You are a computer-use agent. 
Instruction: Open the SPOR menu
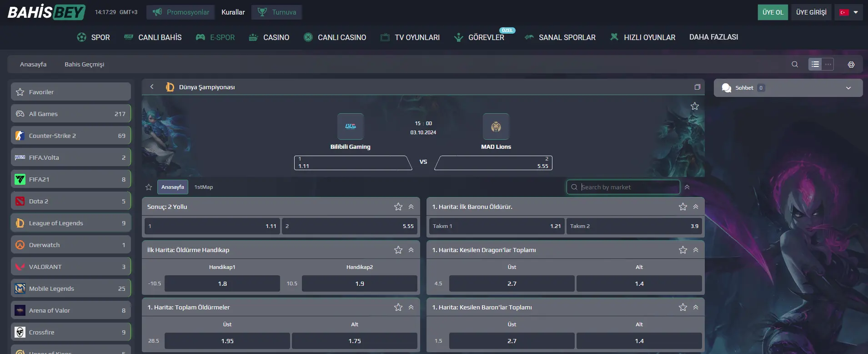point(94,37)
